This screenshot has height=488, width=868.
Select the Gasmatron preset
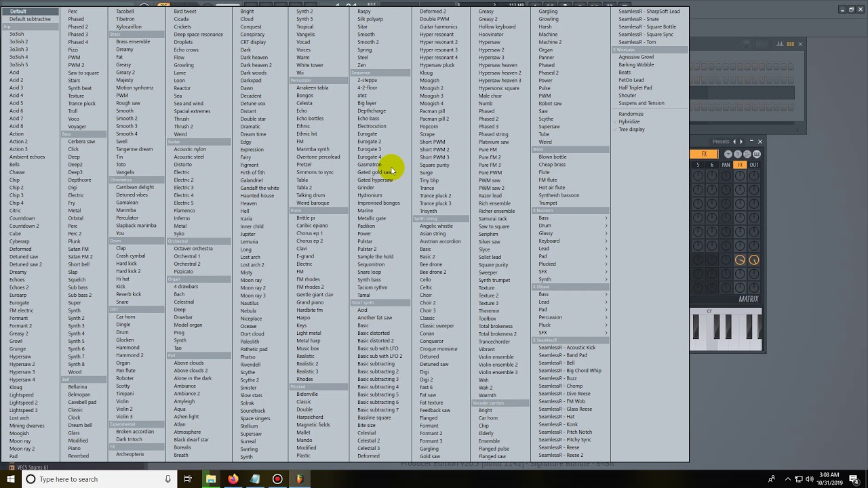pyautogui.click(x=370, y=165)
